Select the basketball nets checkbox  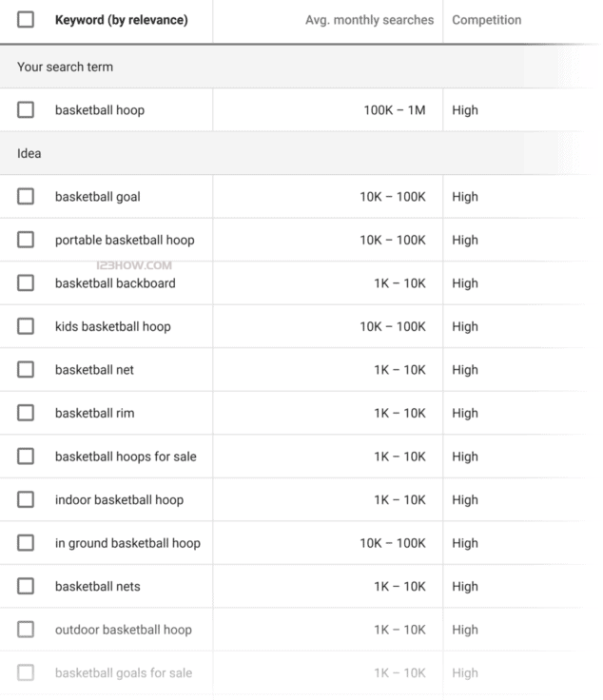[x=26, y=586]
